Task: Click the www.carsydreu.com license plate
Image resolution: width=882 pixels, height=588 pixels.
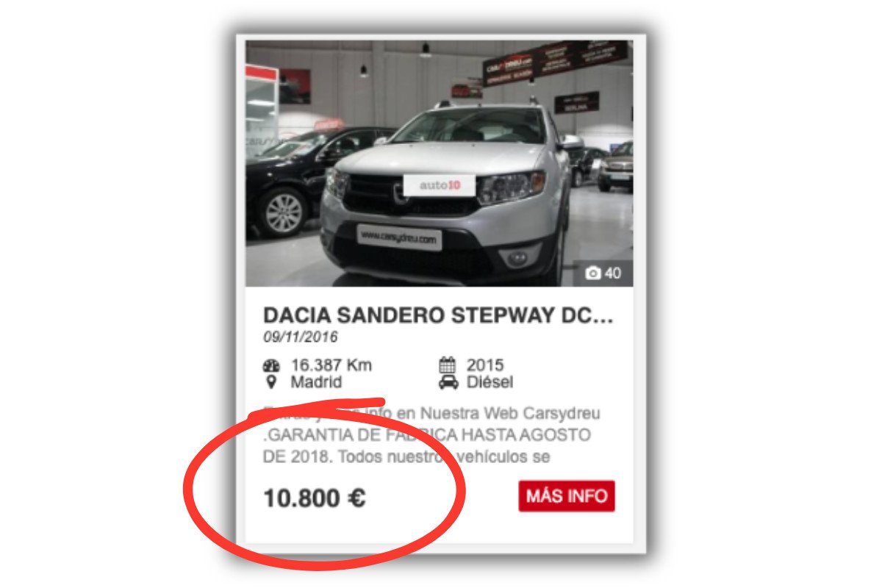Action: coord(399,237)
